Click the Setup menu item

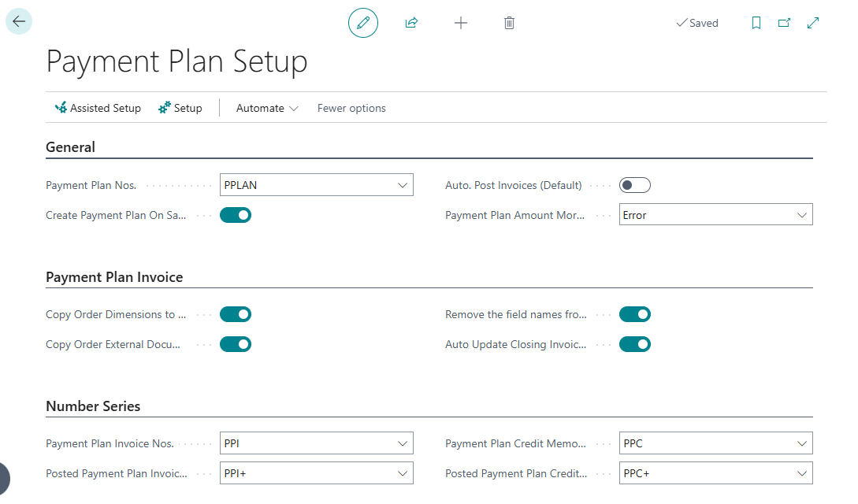click(180, 108)
